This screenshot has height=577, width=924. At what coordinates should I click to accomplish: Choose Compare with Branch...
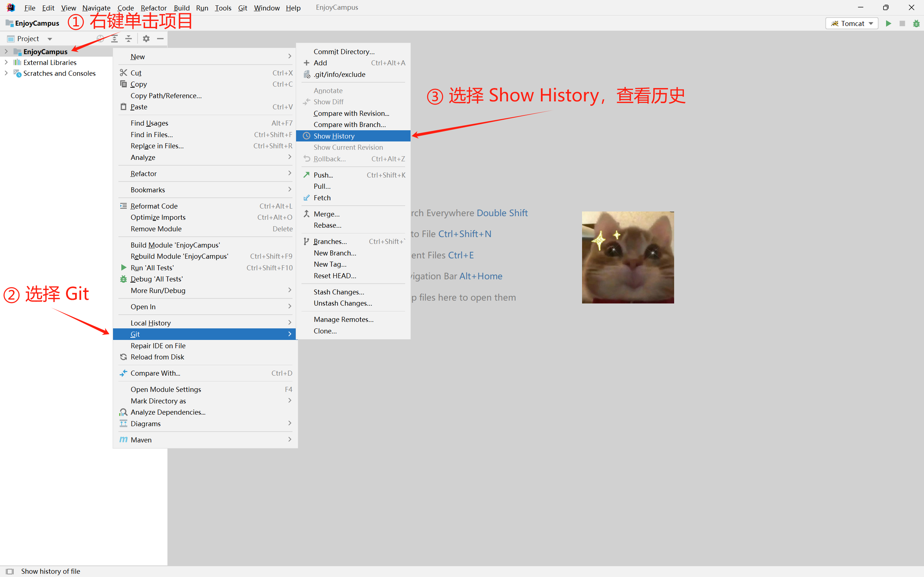[353, 124]
